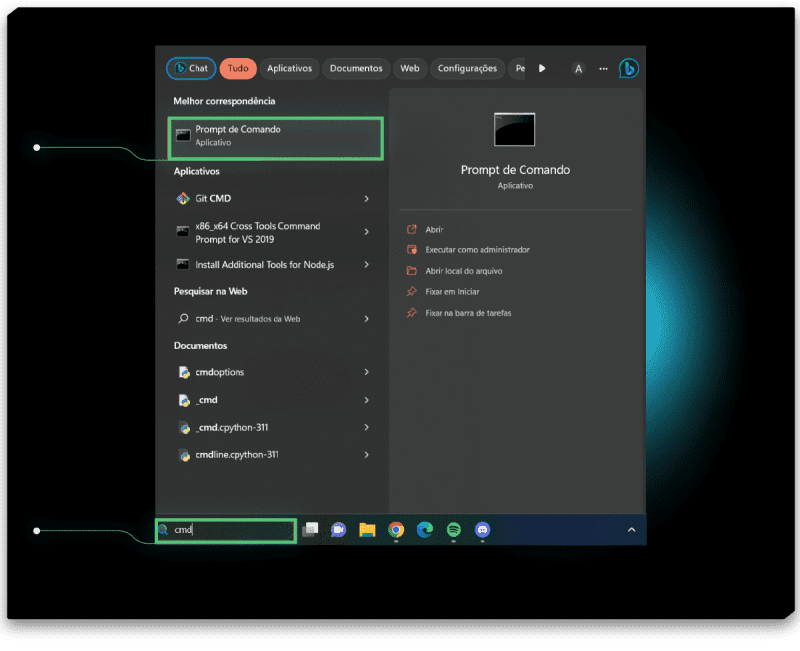Open the Chat app on taskbar
This screenshot has height=651, width=800.
click(x=338, y=530)
